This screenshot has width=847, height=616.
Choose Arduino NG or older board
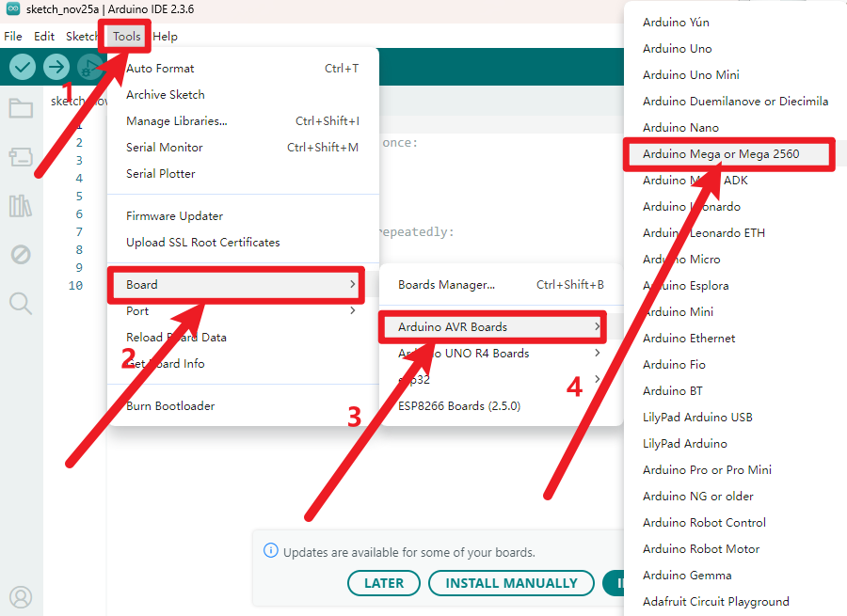point(735,497)
